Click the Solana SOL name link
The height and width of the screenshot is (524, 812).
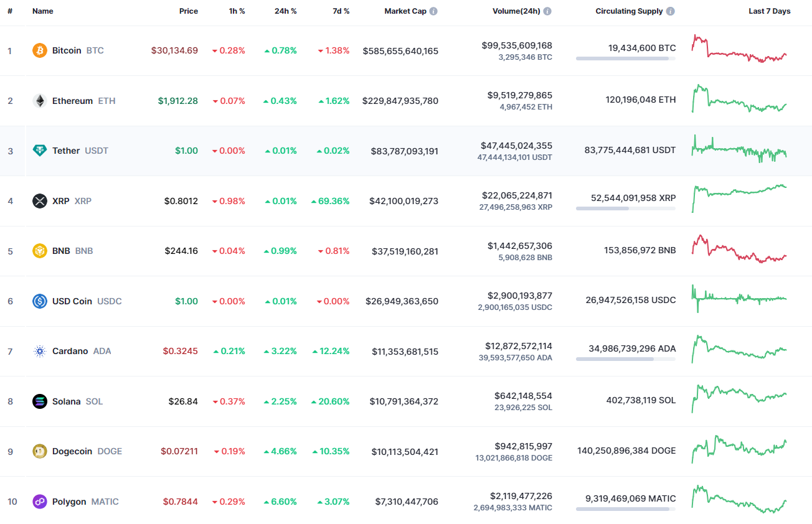66,401
